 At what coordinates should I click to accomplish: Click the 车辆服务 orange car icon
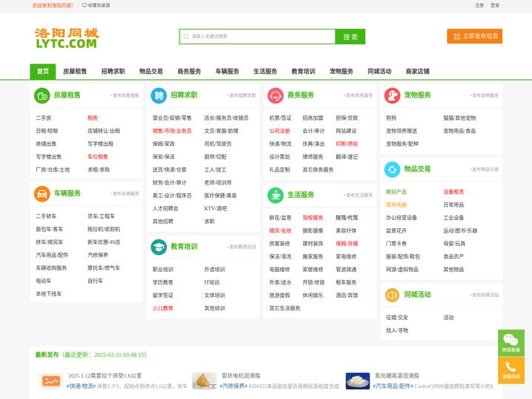tap(42, 194)
